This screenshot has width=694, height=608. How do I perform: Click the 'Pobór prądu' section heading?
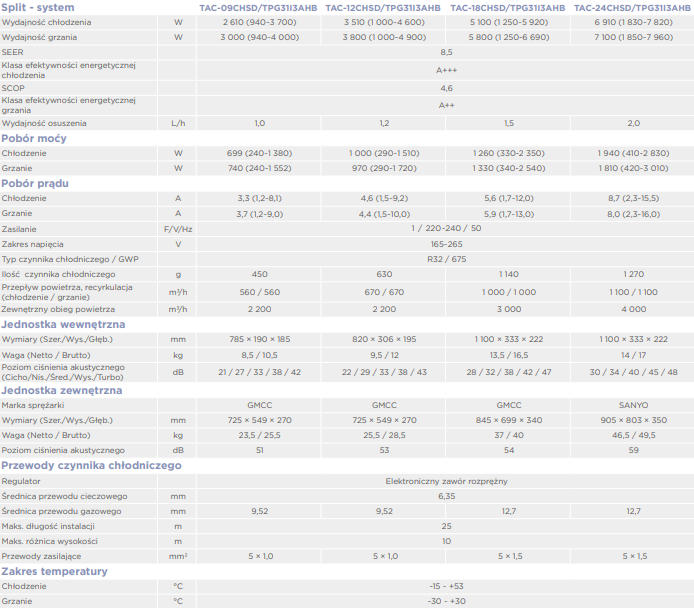35,183
